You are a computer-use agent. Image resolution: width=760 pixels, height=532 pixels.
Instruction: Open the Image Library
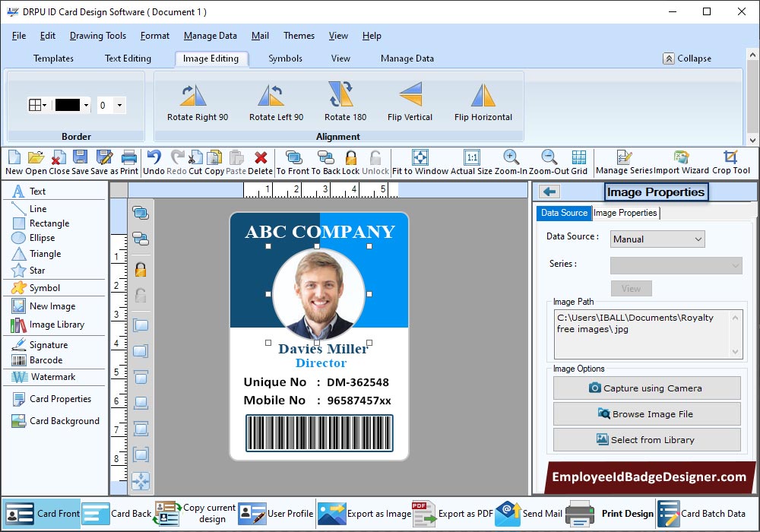47,325
